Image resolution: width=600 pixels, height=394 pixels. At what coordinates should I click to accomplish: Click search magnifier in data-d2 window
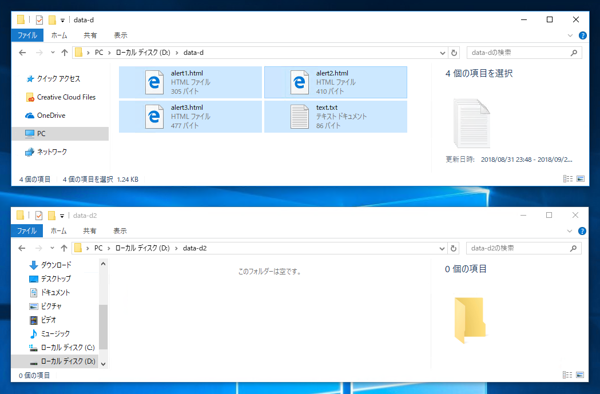pos(573,248)
